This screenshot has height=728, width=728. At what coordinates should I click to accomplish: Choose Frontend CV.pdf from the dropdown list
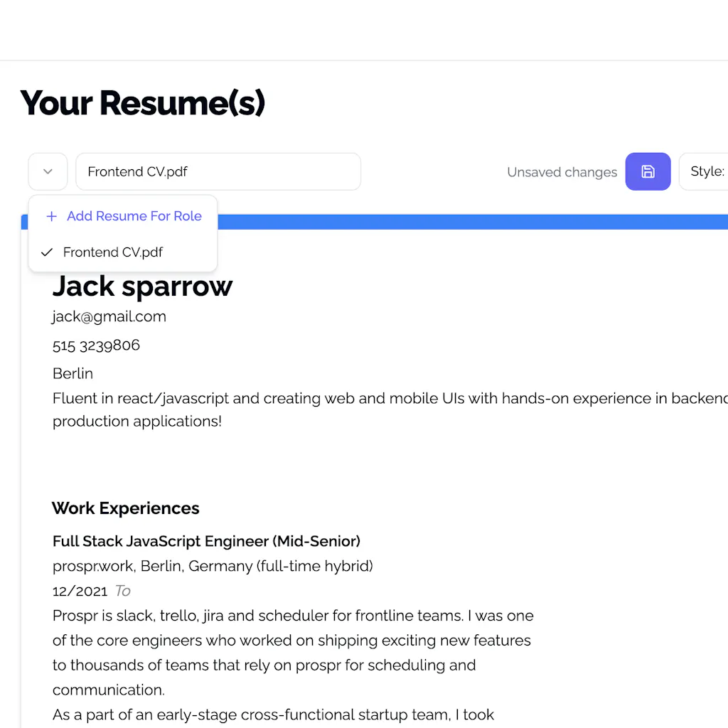pos(113,252)
